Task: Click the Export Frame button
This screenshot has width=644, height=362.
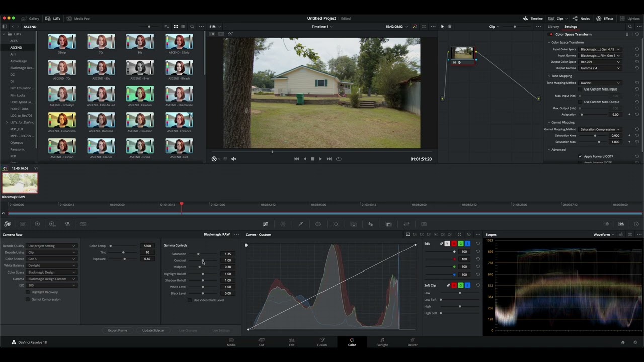Action: click(118, 330)
